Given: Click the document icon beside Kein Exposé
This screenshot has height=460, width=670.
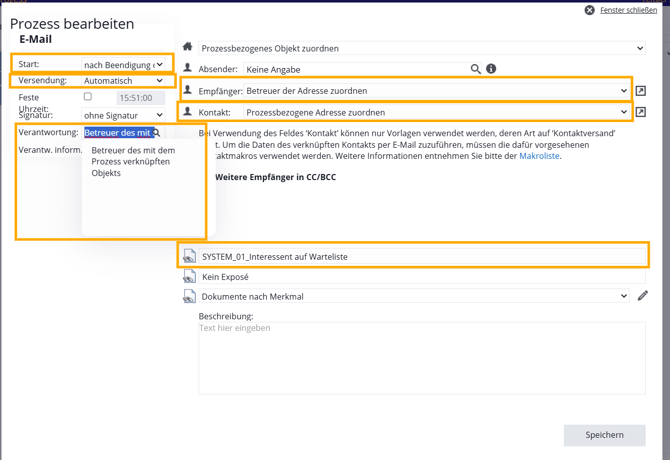Looking at the screenshot, I should (189, 277).
